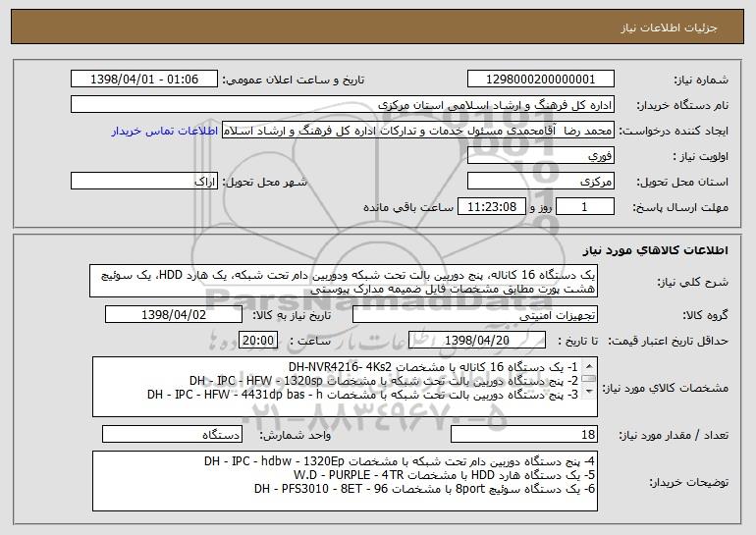The height and width of the screenshot is (535, 756).
Task: Click the remaining time field 11:23:08
Action: click(491, 207)
